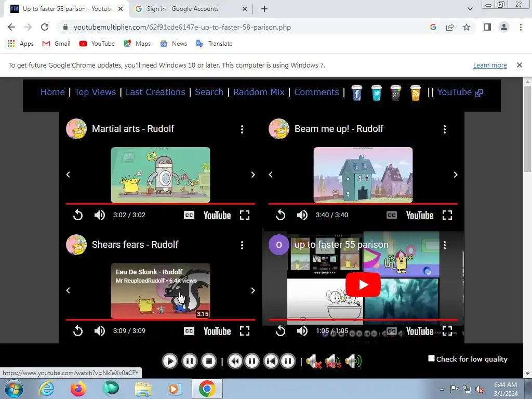The image size is (532, 399).
Task: Replay the up to faster 55 parison video
Action: pos(281,331)
